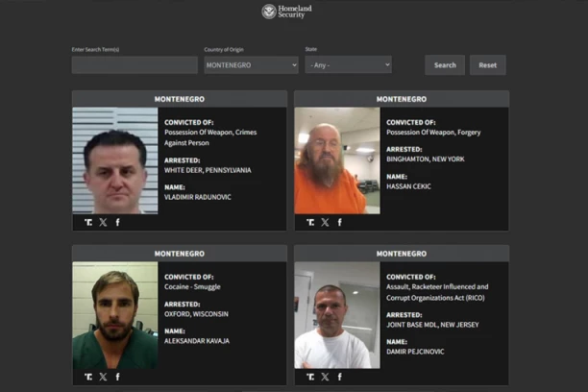588x392 pixels.
Task: Open the Country of Origin dropdown
Action: point(251,65)
